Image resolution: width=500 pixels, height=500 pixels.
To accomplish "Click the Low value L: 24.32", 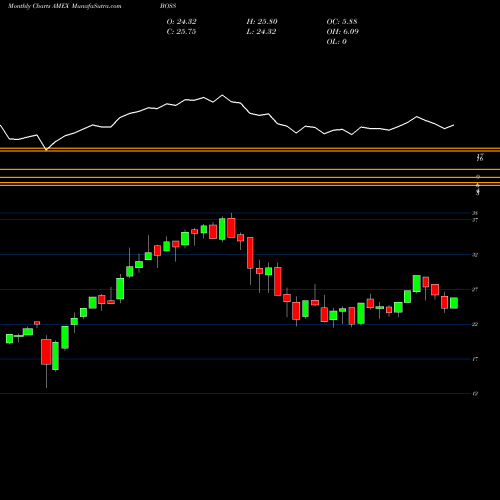I will click(261, 32).
